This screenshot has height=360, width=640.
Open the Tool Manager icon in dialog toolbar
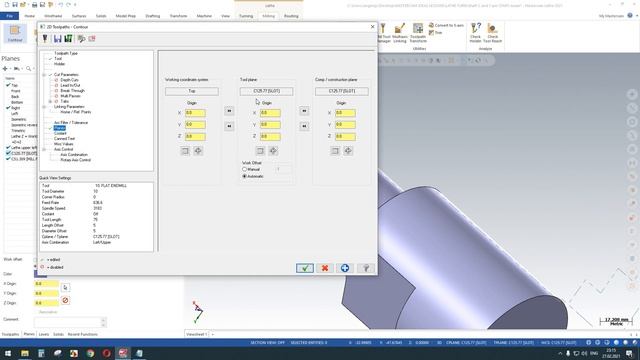45,38
